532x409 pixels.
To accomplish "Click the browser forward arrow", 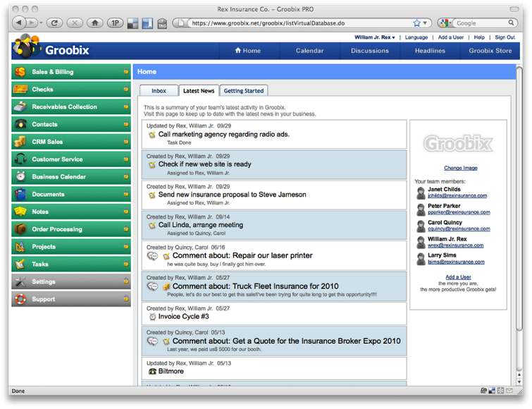I will (32, 23).
